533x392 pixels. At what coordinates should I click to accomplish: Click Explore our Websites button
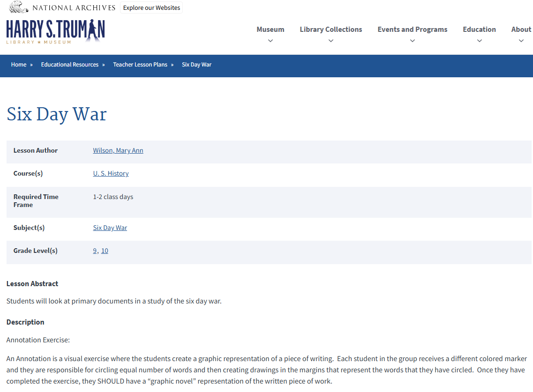click(x=151, y=7)
